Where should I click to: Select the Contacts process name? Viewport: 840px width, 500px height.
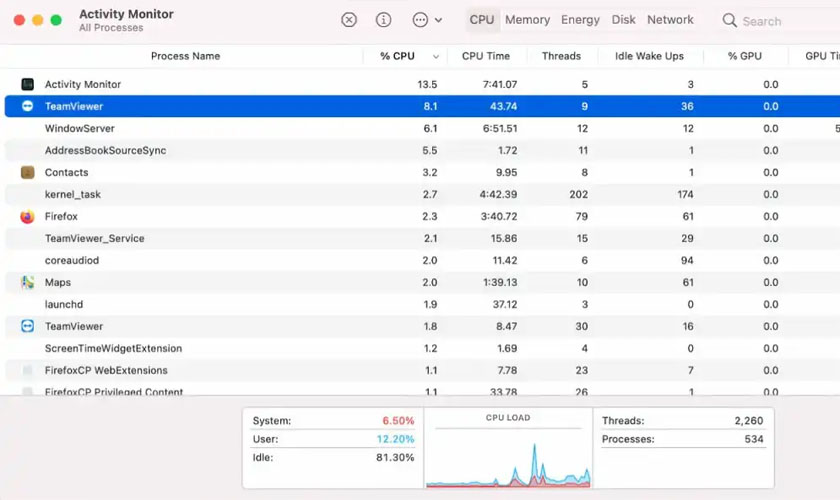coord(66,172)
